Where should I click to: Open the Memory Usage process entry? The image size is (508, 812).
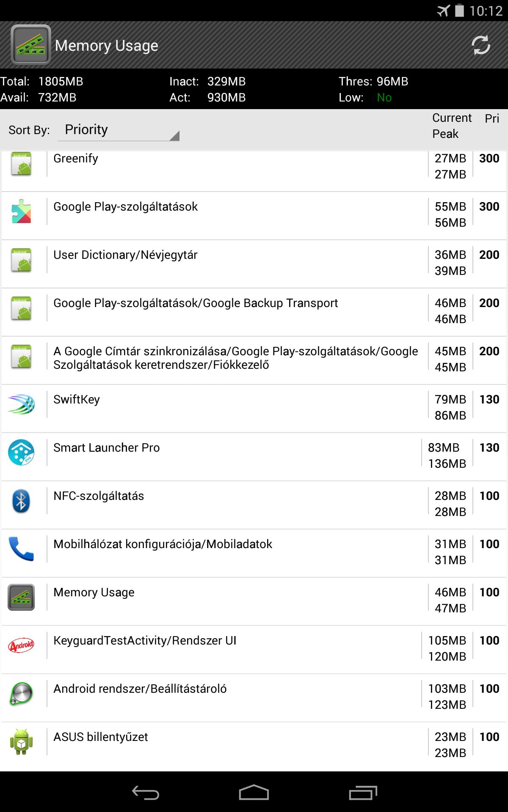(x=254, y=601)
